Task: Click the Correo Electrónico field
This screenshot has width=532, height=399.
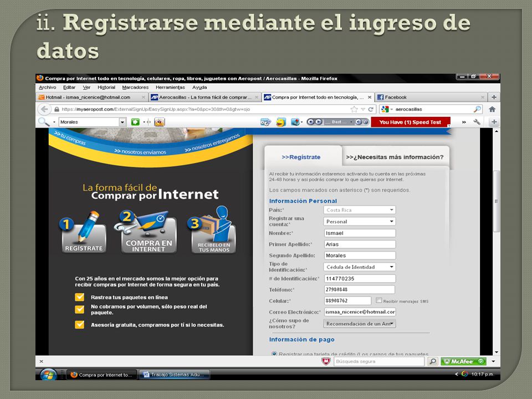Action: 360,312
